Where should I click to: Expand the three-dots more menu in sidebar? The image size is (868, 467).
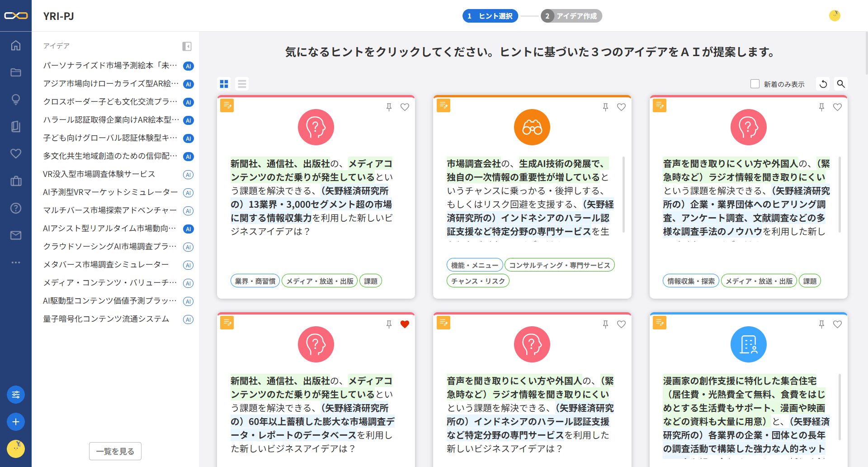(16, 262)
